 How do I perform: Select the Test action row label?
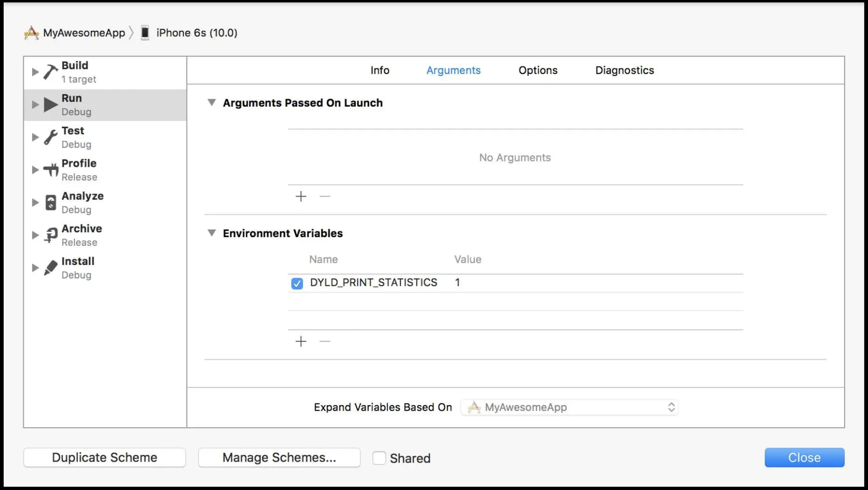pyautogui.click(x=73, y=131)
